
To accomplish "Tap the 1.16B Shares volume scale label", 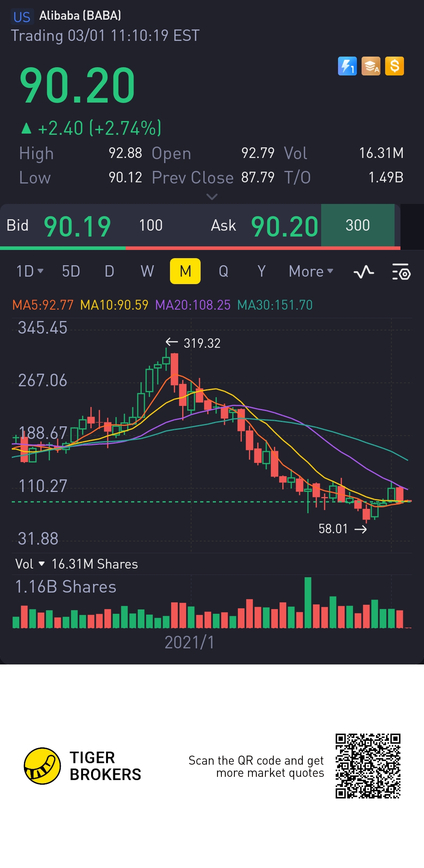I will coord(66,587).
